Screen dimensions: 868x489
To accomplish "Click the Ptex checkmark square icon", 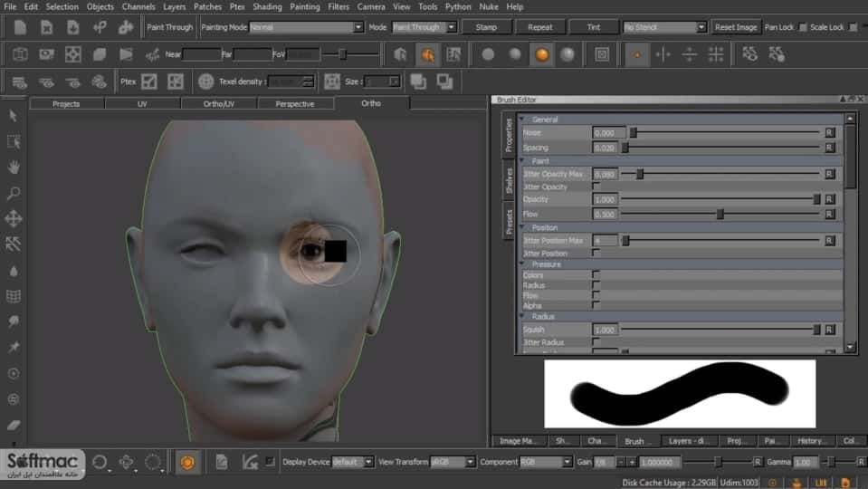I will coord(149,81).
